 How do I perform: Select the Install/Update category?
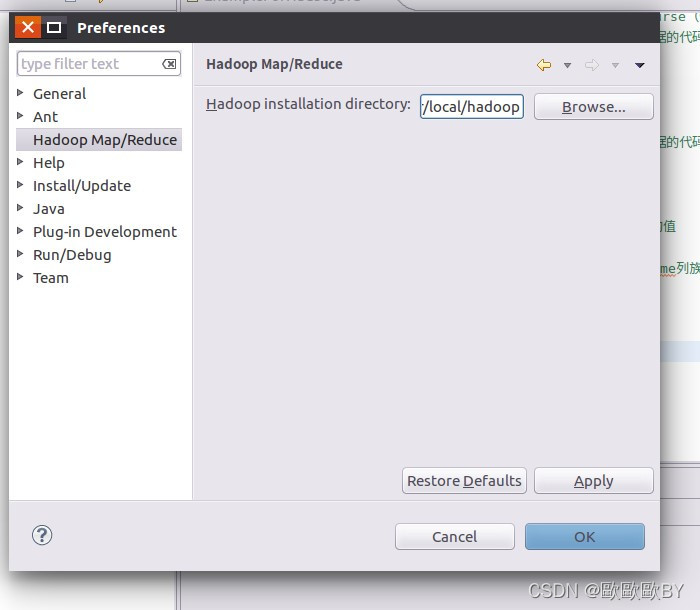click(82, 186)
